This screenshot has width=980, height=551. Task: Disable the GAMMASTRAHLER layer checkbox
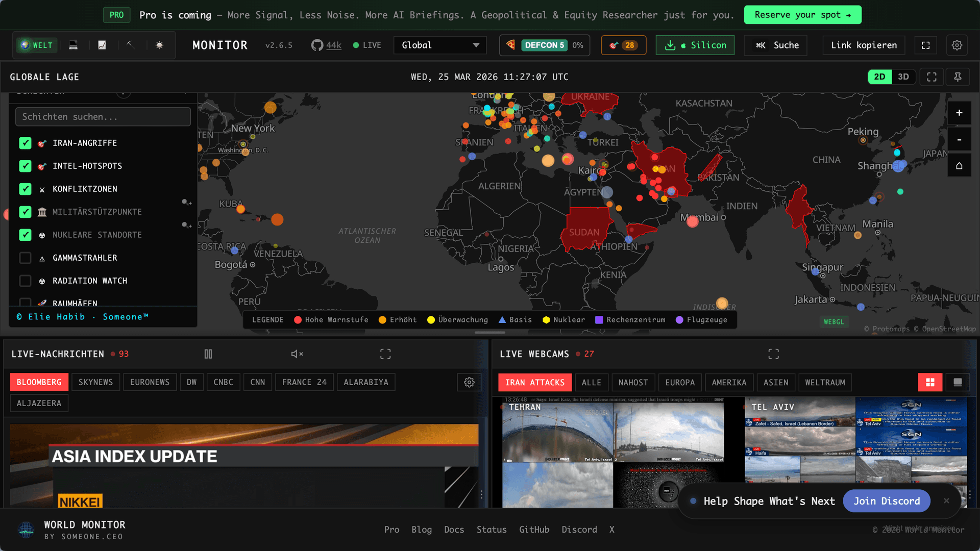(25, 258)
